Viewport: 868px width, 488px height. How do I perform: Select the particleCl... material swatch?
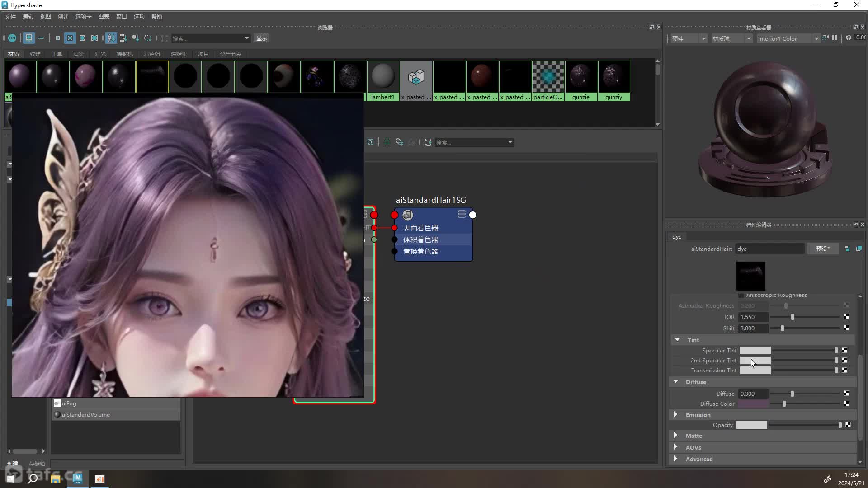point(548,81)
